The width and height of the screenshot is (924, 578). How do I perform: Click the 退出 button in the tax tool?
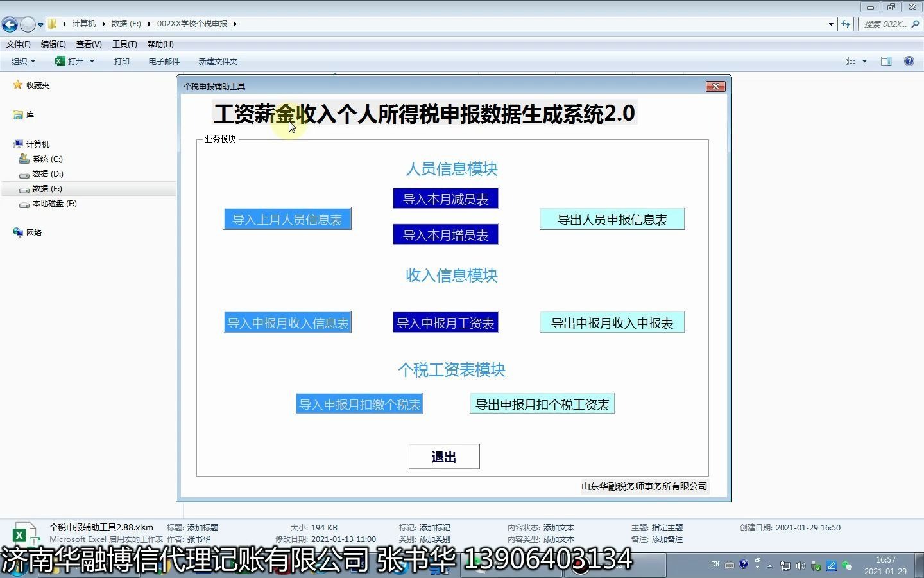click(443, 457)
